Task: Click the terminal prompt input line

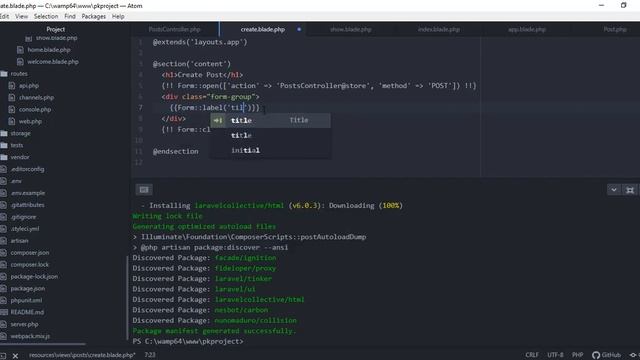Action: click(188, 342)
